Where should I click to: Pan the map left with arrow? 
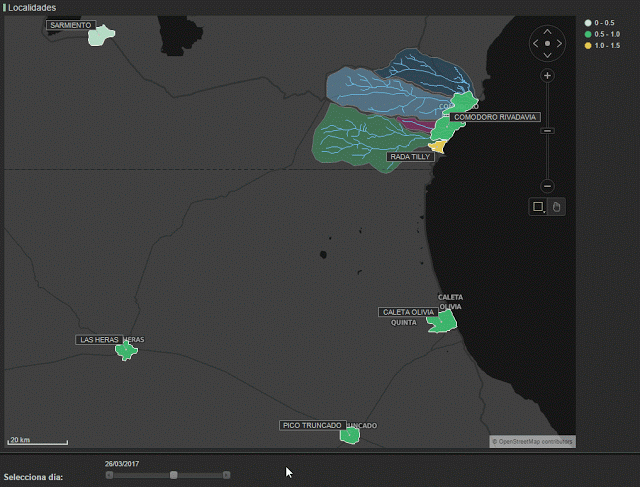[535, 44]
